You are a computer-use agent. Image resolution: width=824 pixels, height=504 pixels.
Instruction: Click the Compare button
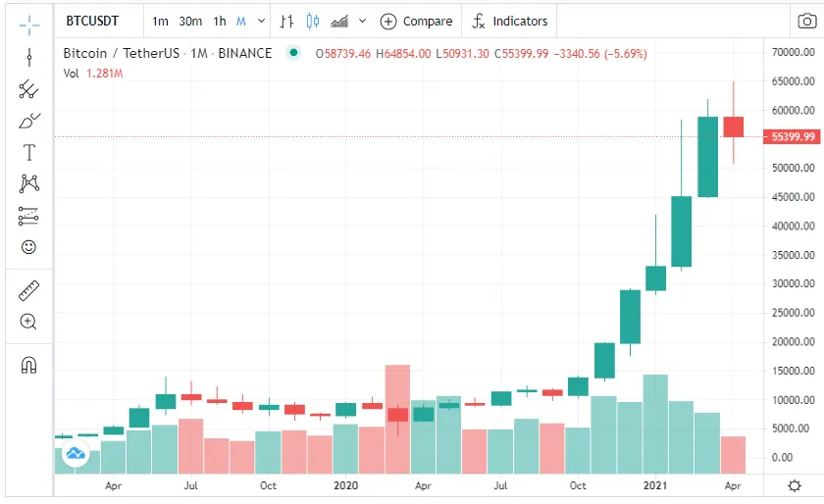tap(416, 21)
